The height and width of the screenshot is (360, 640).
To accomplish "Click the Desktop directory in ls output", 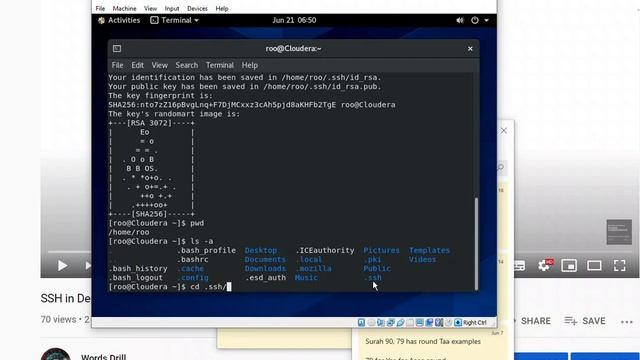I will tap(261, 250).
